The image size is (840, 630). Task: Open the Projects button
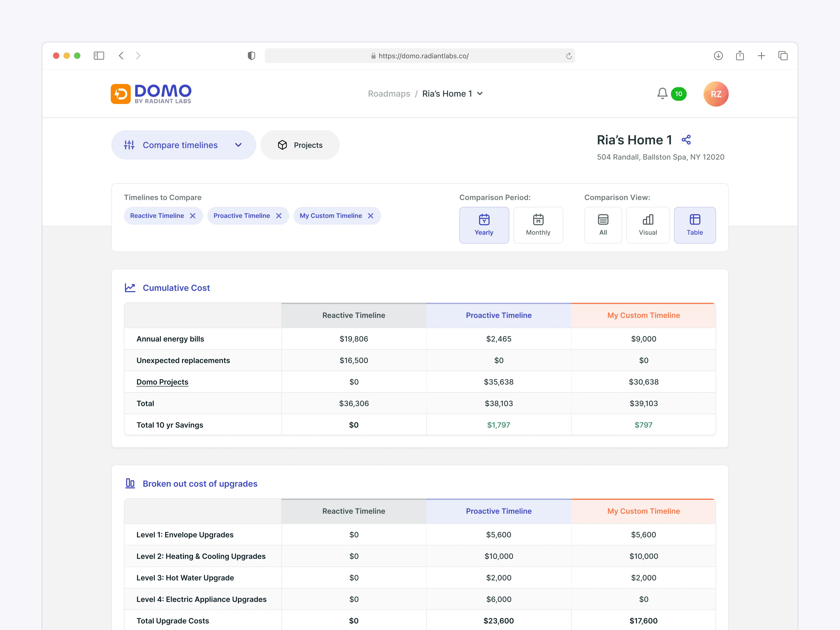coord(300,145)
